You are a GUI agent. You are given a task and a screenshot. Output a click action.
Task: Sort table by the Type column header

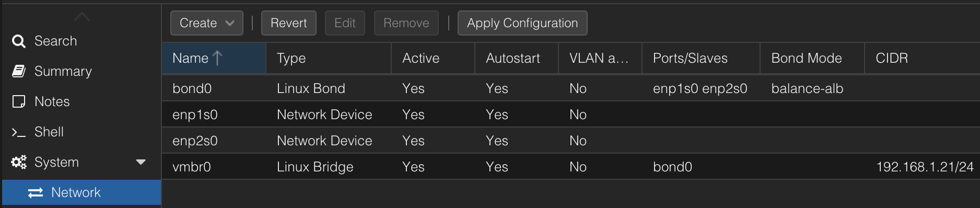pos(329,58)
